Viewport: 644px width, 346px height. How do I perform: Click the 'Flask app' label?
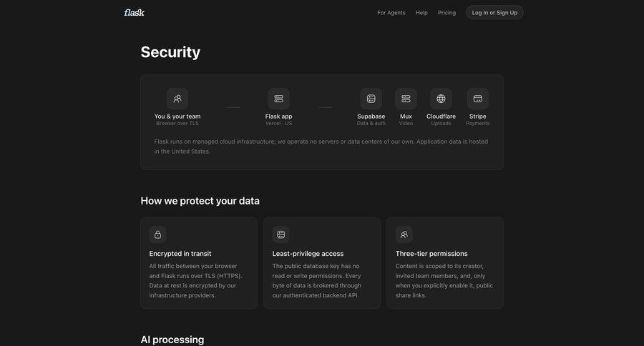pos(279,117)
